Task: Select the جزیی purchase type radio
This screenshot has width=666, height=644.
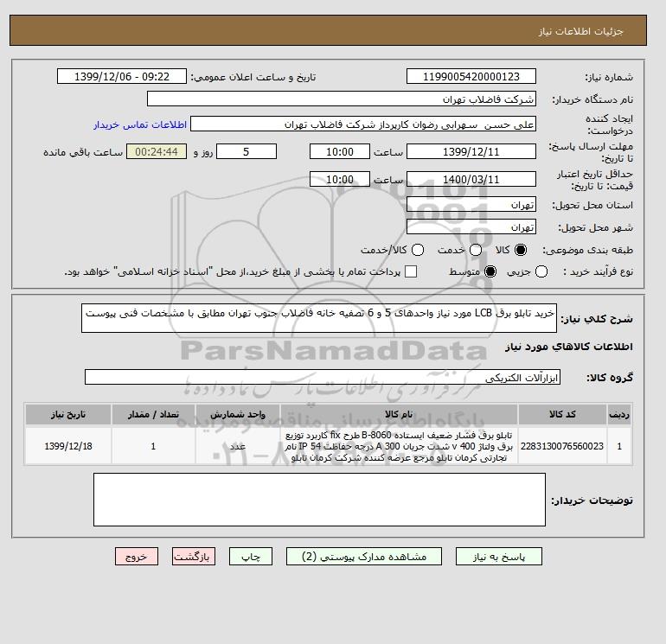Action: coord(541,271)
